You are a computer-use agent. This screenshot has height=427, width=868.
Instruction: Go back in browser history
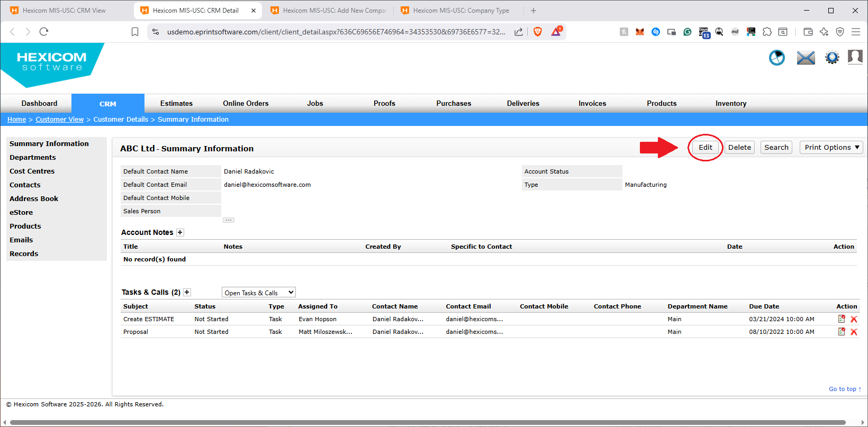click(x=13, y=32)
